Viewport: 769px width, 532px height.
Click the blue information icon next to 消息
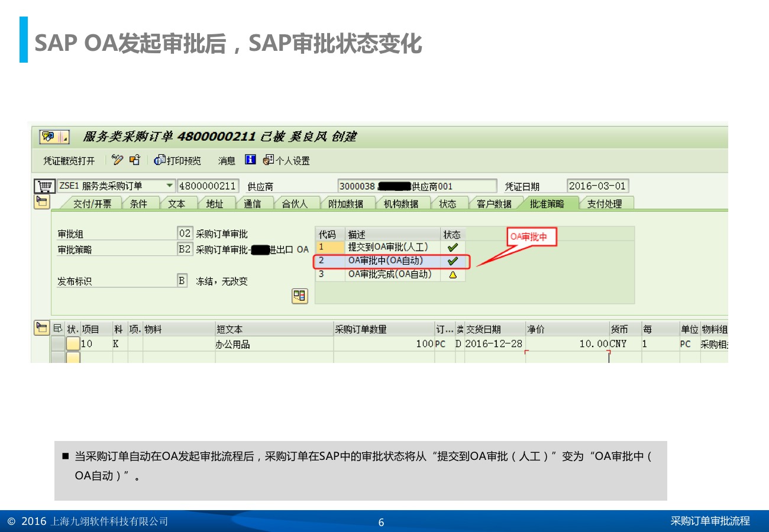click(x=250, y=160)
